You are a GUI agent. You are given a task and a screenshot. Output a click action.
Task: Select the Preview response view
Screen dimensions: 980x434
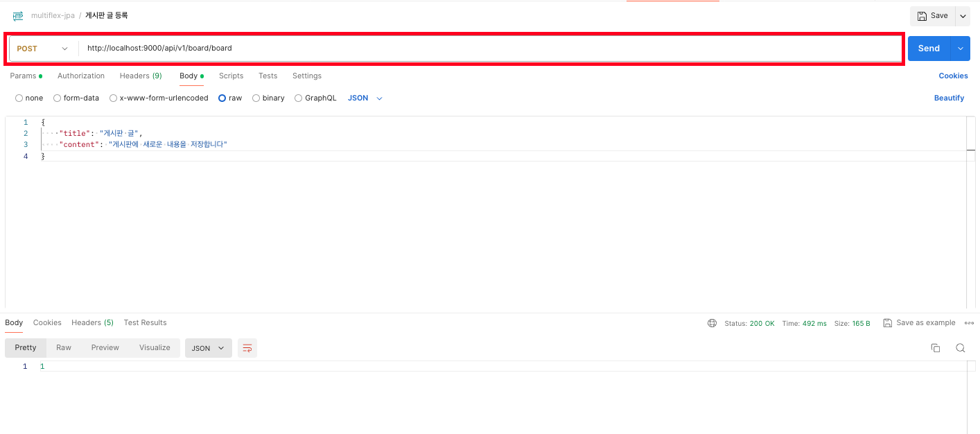coord(105,348)
